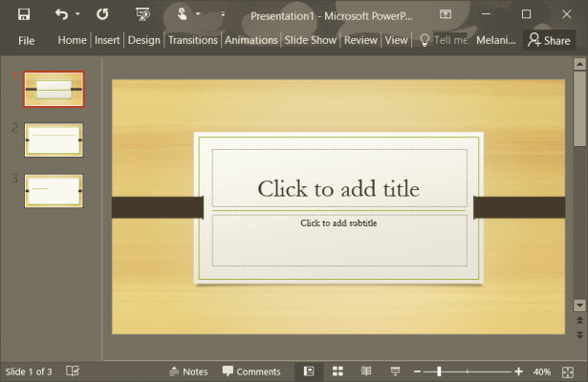Undo the last action
This screenshot has width=588, height=382.
coord(61,14)
